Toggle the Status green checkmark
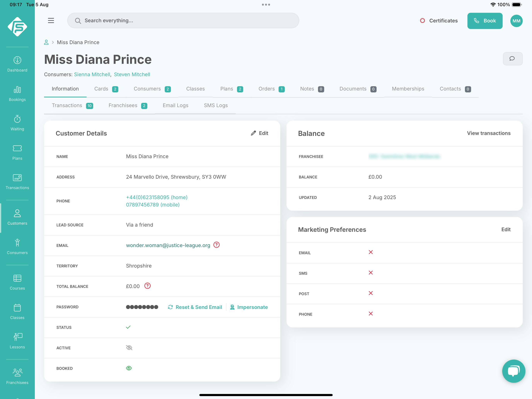This screenshot has width=532, height=399. 128,327
